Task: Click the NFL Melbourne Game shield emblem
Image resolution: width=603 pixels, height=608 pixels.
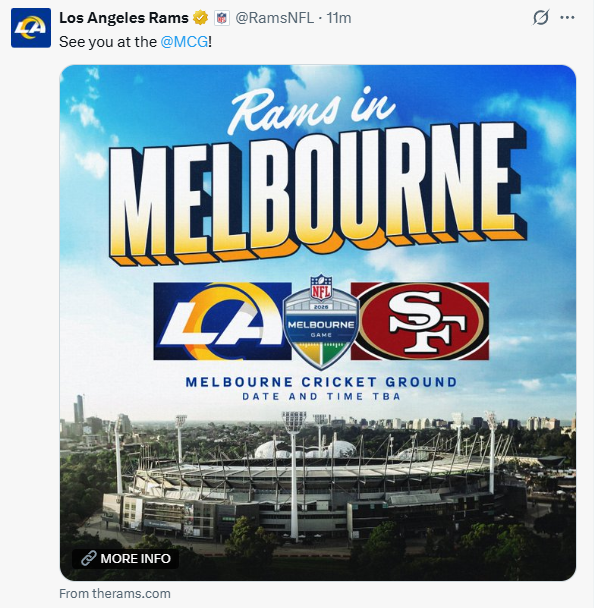Action: 321,322
